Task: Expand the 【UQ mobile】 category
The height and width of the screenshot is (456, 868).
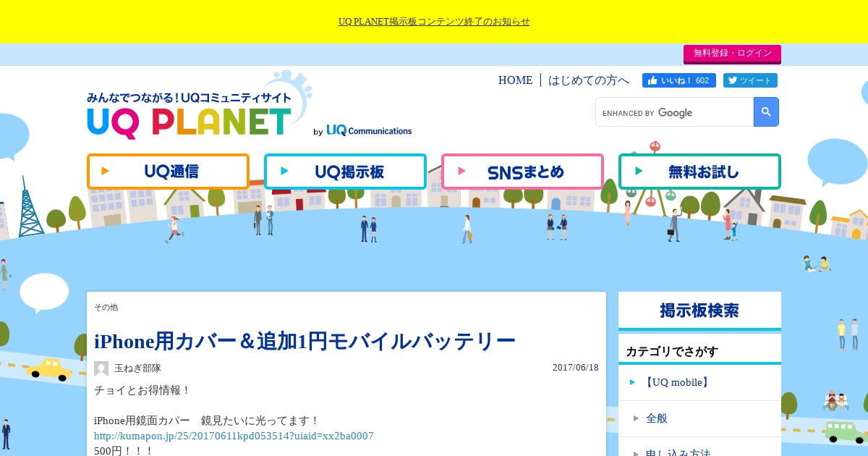Action: click(x=699, y=382)
